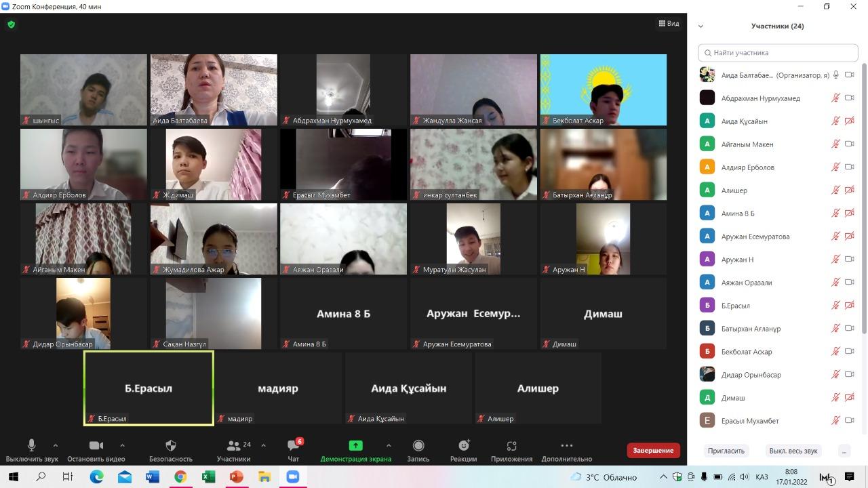Open the Apps icon in toolbar
868x488 pixels.
pyautogui.click(x=512, y=446)
